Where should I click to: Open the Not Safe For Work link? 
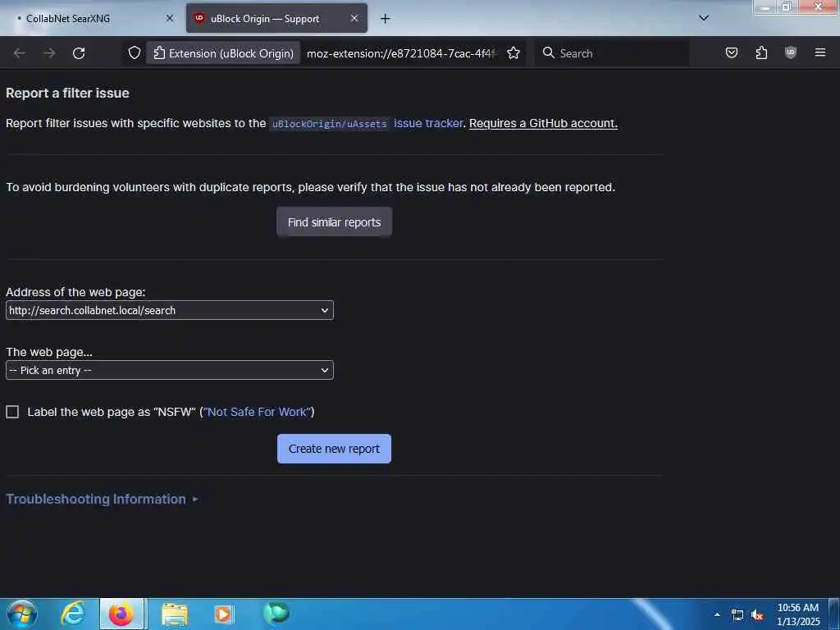257,412
